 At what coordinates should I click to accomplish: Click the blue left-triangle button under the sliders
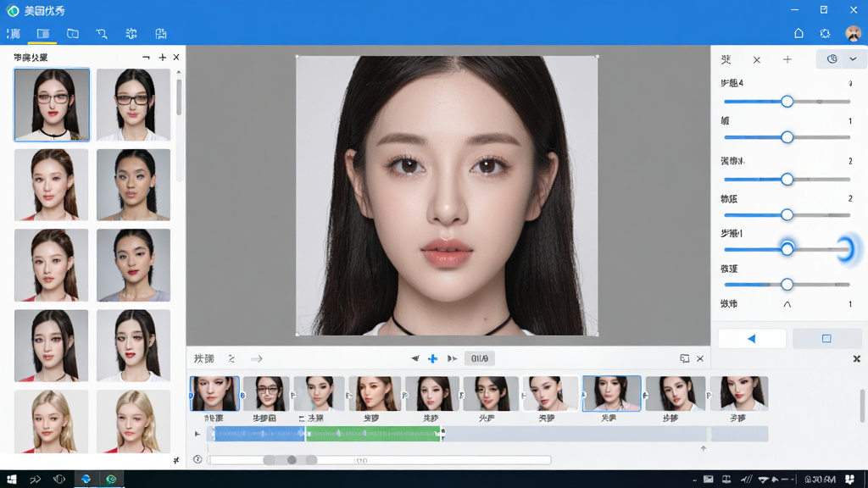[x=752, y=338]
